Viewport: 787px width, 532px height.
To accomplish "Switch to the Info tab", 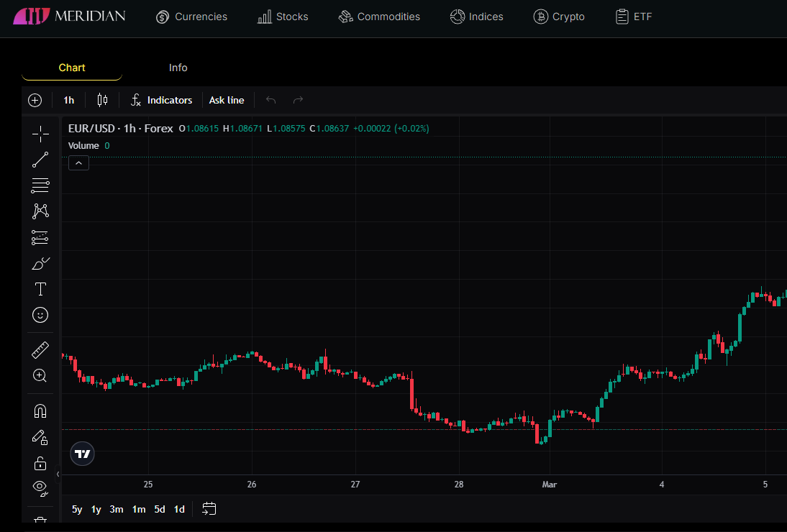I will click(178, 68).
